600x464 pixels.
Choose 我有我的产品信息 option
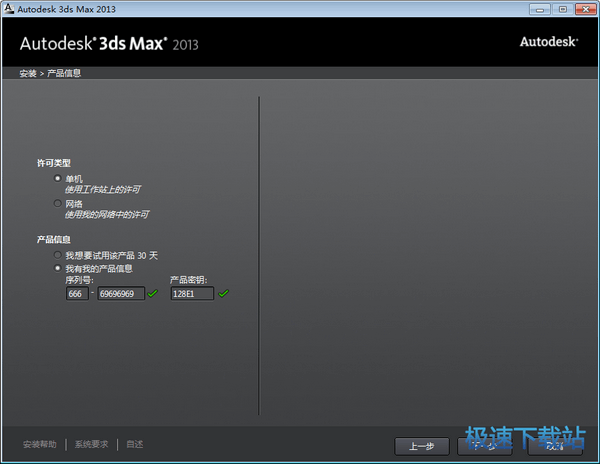[57, 268]
